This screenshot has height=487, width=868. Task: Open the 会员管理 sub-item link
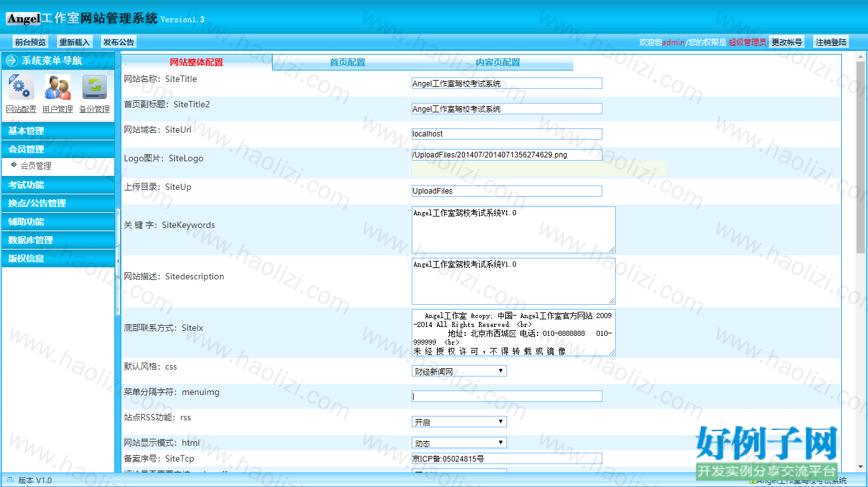(36, 166)
